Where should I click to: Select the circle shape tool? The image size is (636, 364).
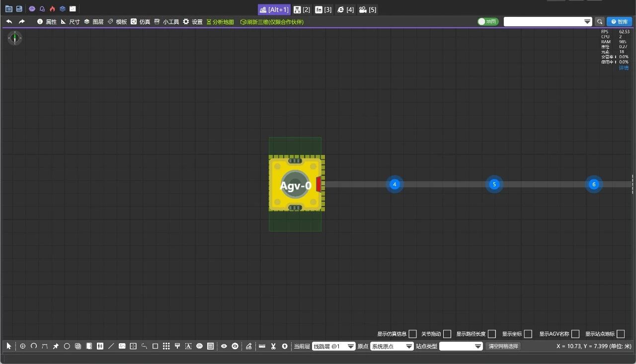67,346
